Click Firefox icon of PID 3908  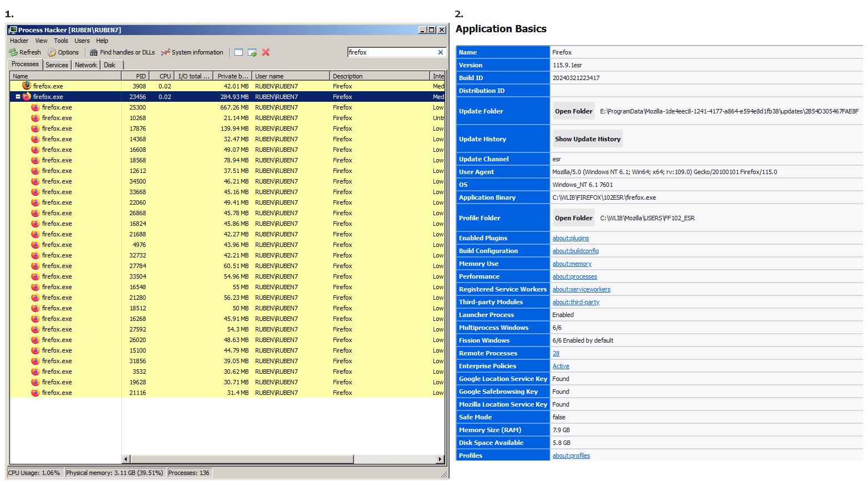tap(27, 86)
